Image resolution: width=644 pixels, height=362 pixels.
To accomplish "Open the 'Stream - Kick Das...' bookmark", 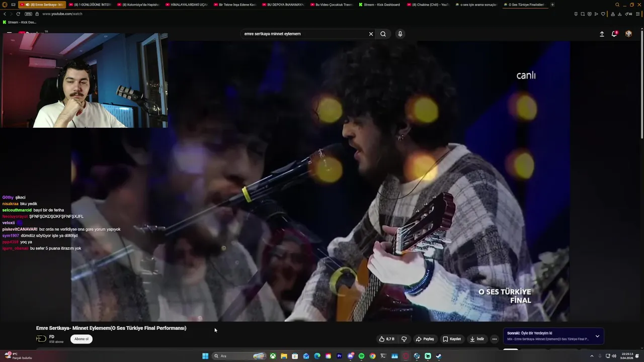I will [20, 22].
